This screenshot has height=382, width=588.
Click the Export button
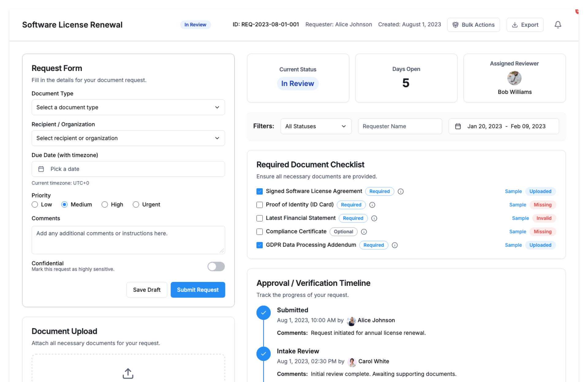[x=525, y=25]
